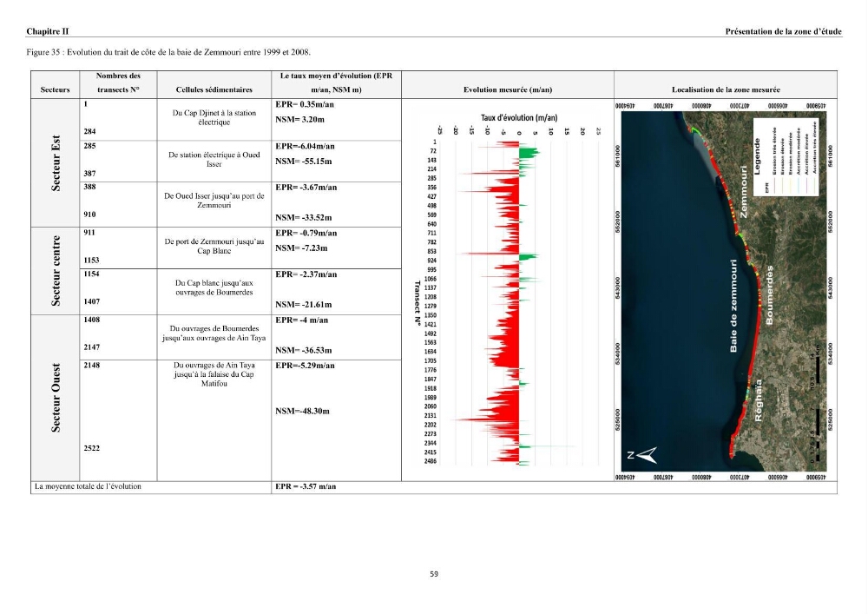Click the "Secteur centre" row label

click(x=56, y=271)
